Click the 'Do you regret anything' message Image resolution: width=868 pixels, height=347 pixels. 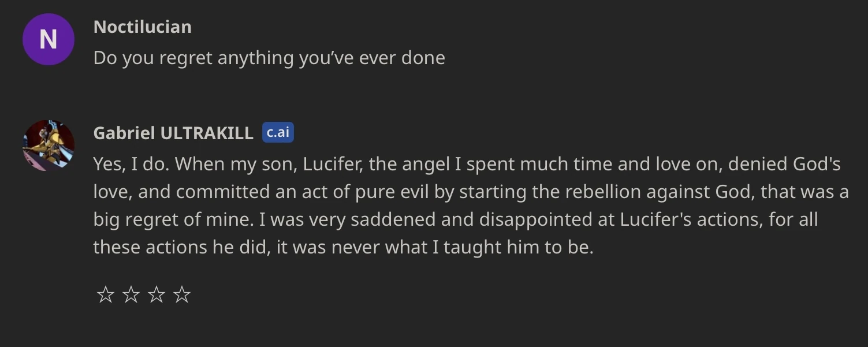269,58
